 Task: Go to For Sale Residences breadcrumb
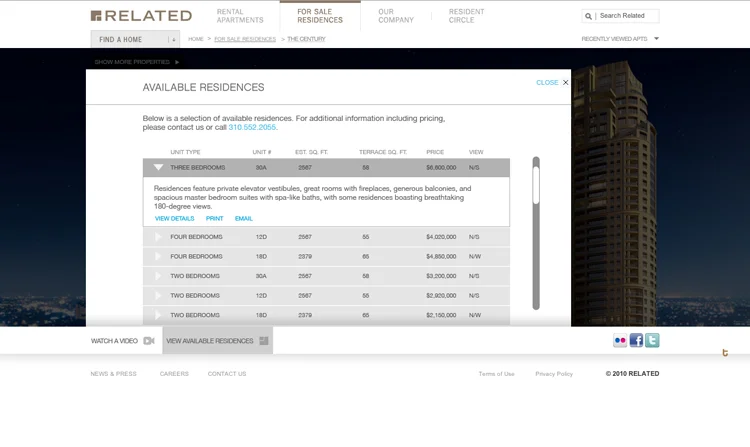coord(245,39)
